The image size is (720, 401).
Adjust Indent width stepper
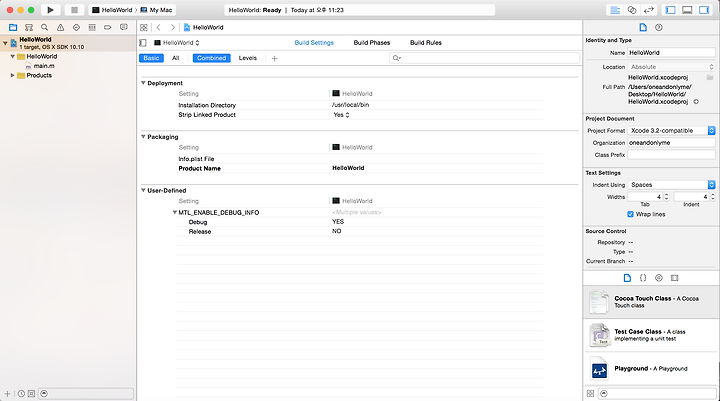pos(713,197)
